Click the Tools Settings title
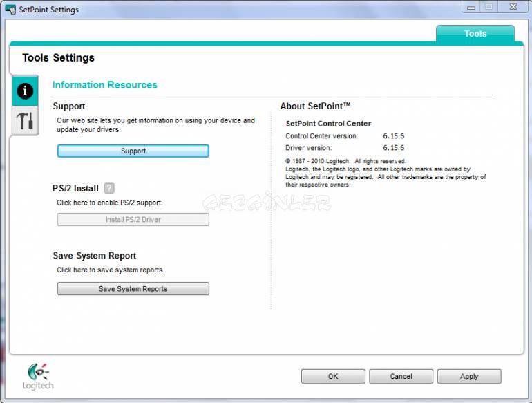Image resolution: width=532 pixels, height=403 pixels. [58, 57]
